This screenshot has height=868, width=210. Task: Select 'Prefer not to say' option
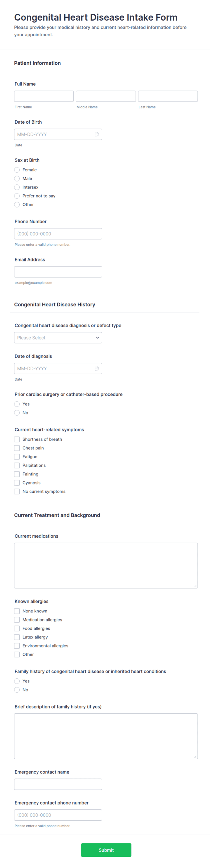[17, 196]
